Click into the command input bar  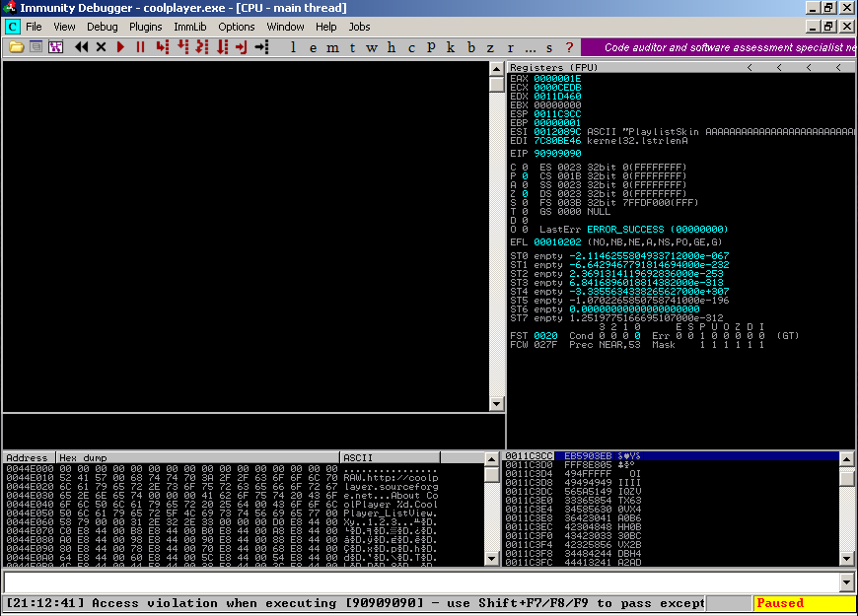(422, 582)
